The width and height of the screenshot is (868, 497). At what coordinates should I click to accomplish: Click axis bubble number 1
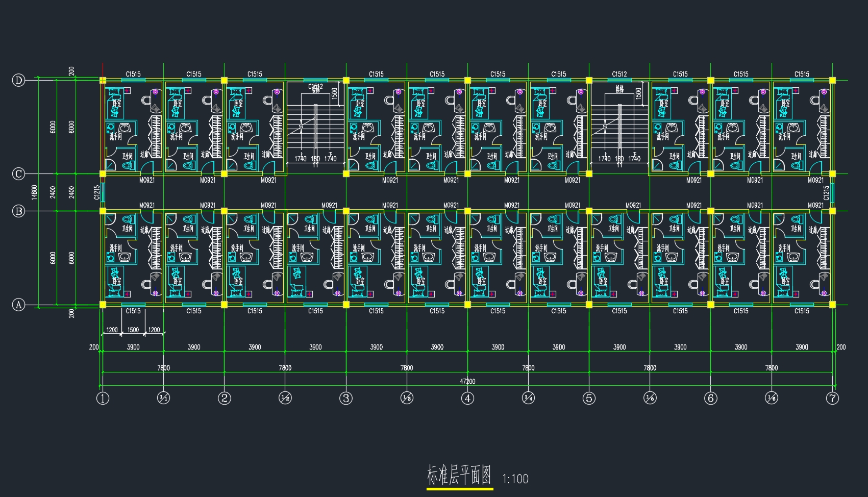point(103,399)
